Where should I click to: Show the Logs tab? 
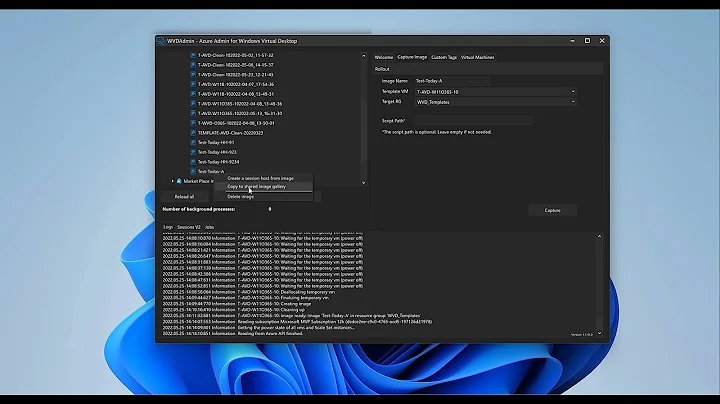coord(168,227)
